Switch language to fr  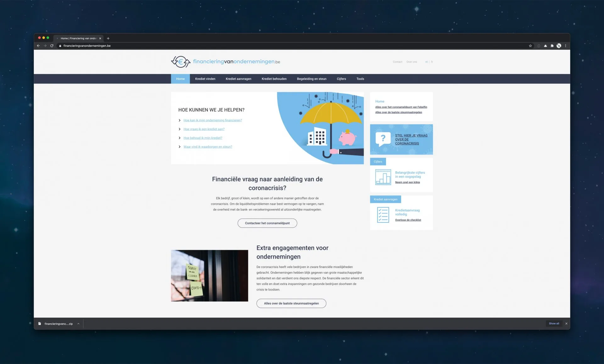[432, 62]
